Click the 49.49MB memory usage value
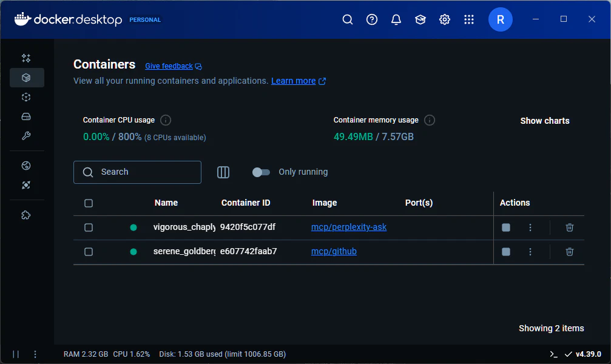Viewport: 611px width, 364px height. tap(353, 136)
